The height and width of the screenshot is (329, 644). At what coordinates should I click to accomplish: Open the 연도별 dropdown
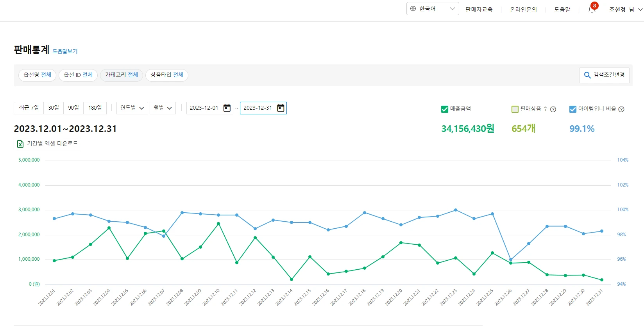pos(132,108)
